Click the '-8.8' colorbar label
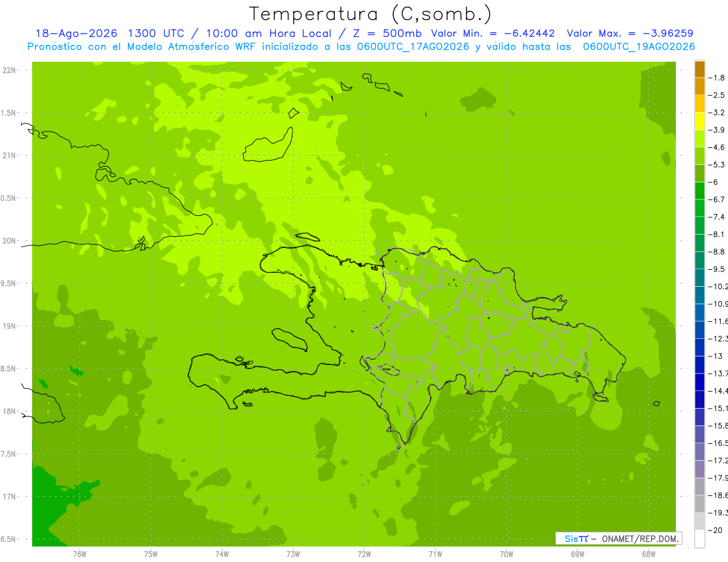Screen dimensions: 728x562 point(716,252)
